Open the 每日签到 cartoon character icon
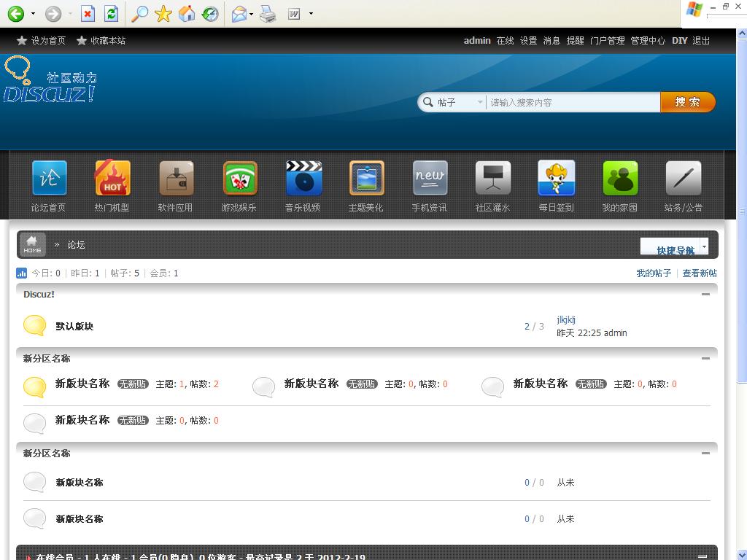 point(557,178)
